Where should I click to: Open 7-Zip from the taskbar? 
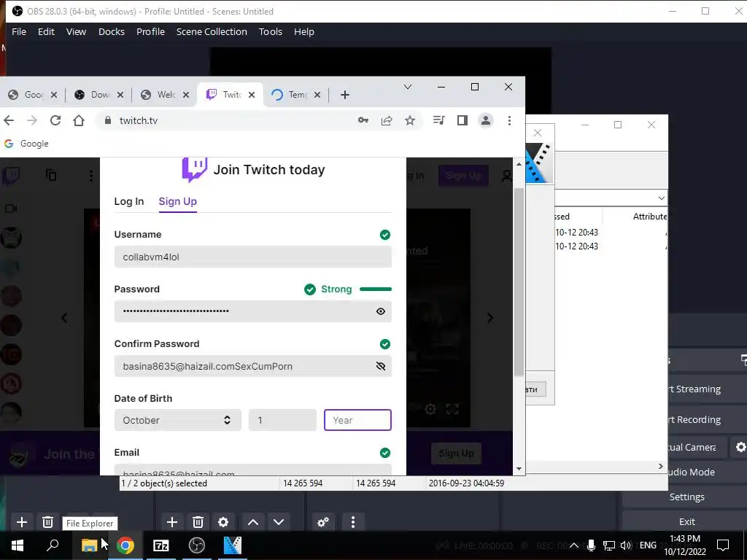[161, 545]
